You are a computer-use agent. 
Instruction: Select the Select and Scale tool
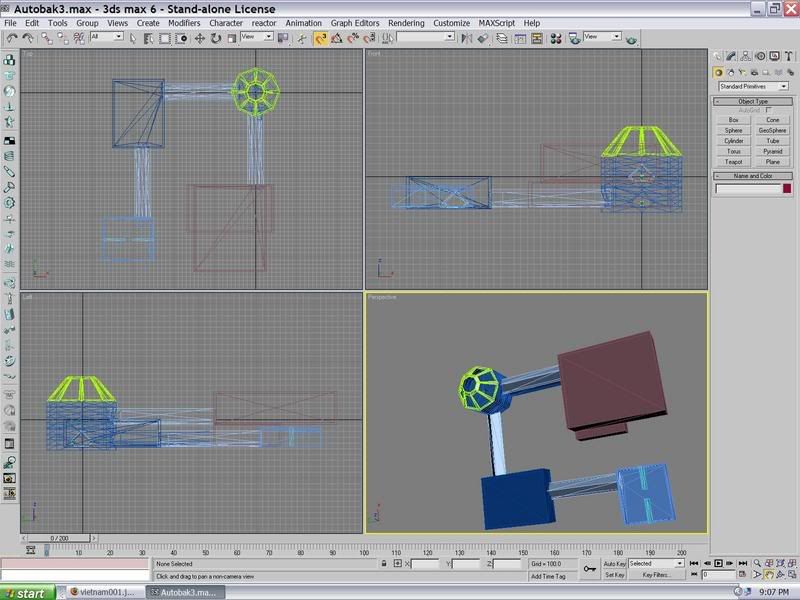coord(232,38)
